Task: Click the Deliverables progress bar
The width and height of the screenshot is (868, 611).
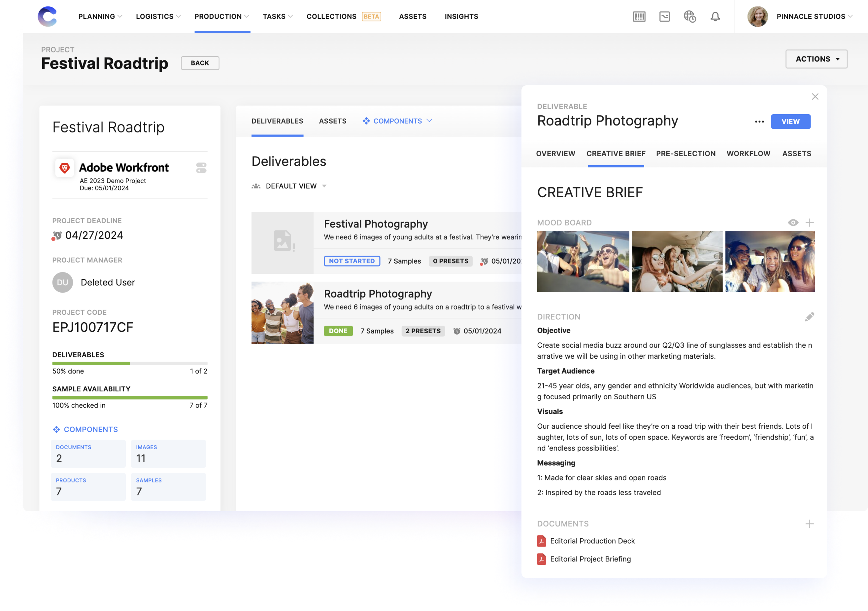Action: 130,363
